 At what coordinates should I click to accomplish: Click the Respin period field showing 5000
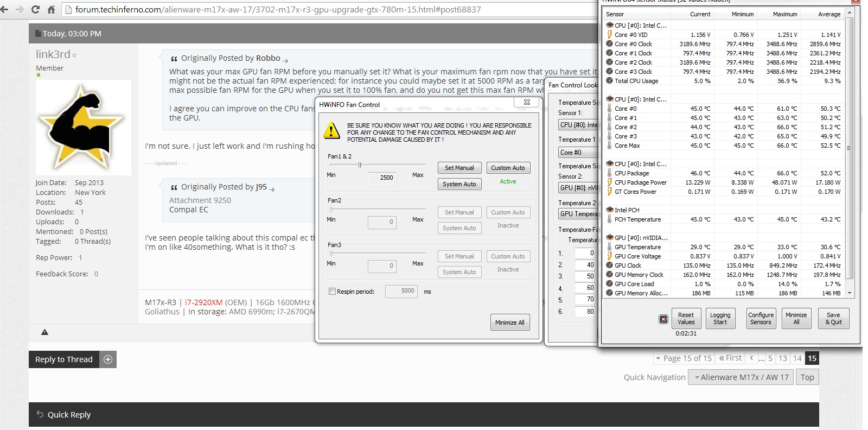(402, 292)
